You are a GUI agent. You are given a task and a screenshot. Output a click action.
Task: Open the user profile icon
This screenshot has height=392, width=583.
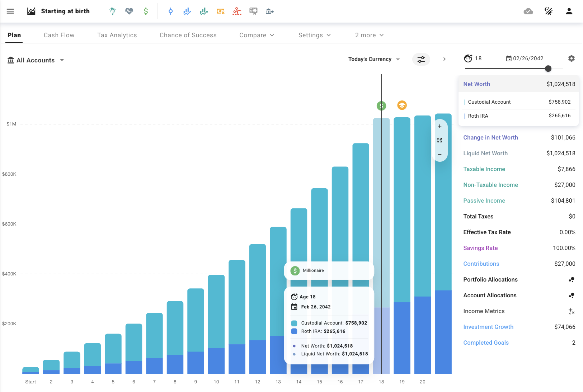(569, 11)
